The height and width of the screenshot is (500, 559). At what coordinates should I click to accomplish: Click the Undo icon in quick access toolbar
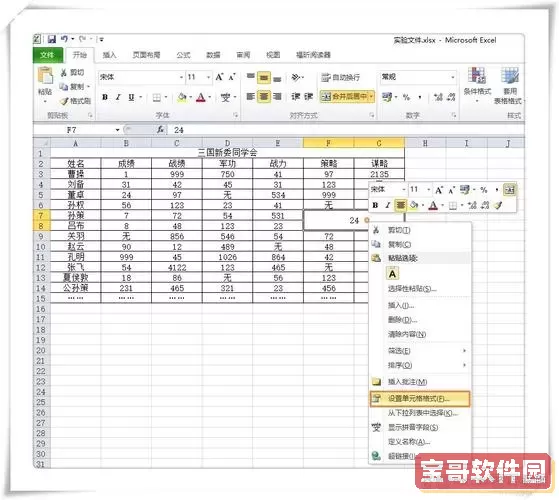[64, 39]
